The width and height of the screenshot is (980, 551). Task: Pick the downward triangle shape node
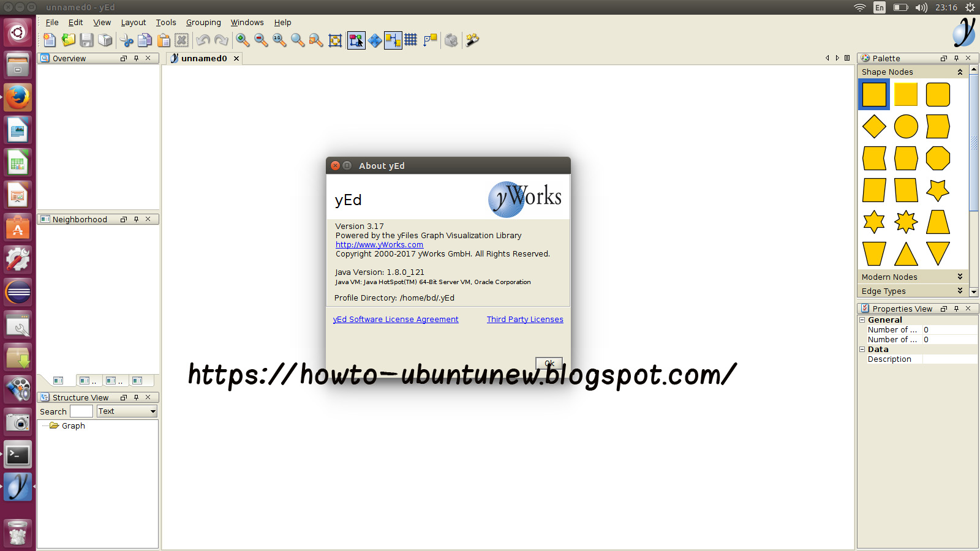938,253
